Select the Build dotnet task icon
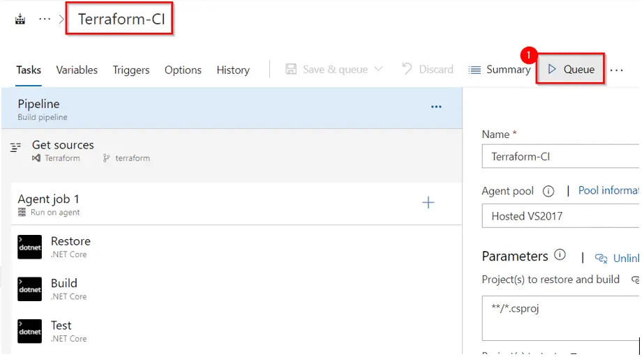This screenshot has height=359, width=644. [x=30, y=289]
